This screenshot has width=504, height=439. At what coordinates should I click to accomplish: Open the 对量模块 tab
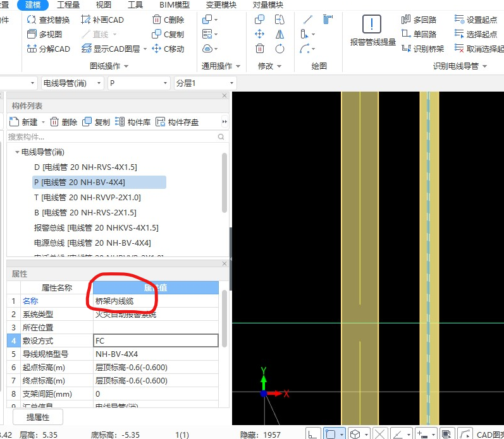[x=268, y=5]
